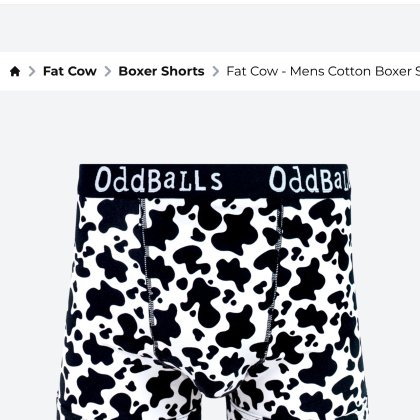This screenshot has height=420, width=420.
Task: Click the chevron after Boxer Shorts
Action: point(216,71)
